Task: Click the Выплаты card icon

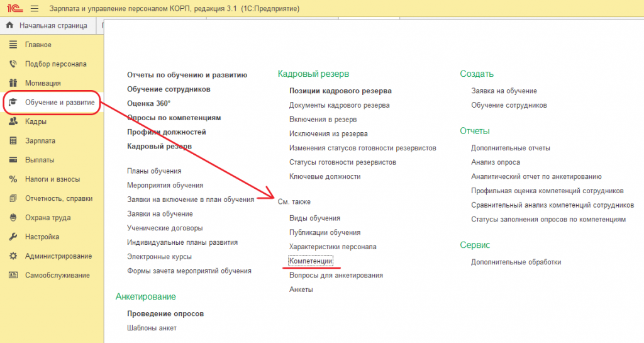Action: [x=13, y=160]
